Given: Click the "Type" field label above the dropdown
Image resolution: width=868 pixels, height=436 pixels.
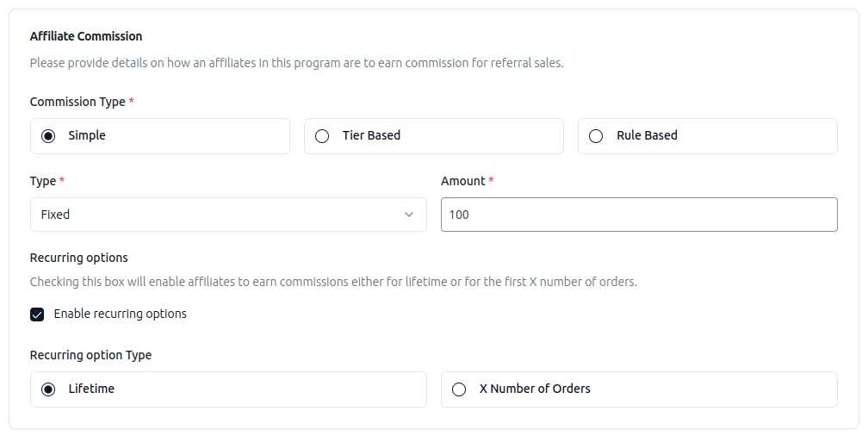Looking at the screenshot, I should [x=42, y=181].
